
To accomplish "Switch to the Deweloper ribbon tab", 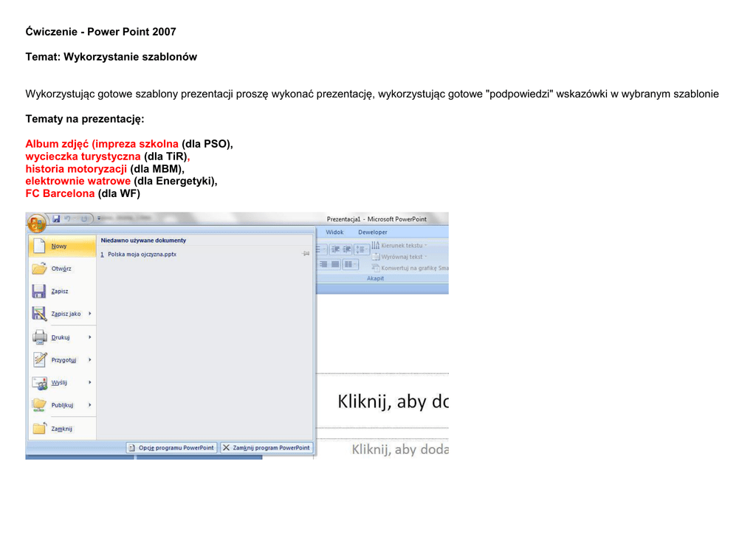I will tap(373, 232).
